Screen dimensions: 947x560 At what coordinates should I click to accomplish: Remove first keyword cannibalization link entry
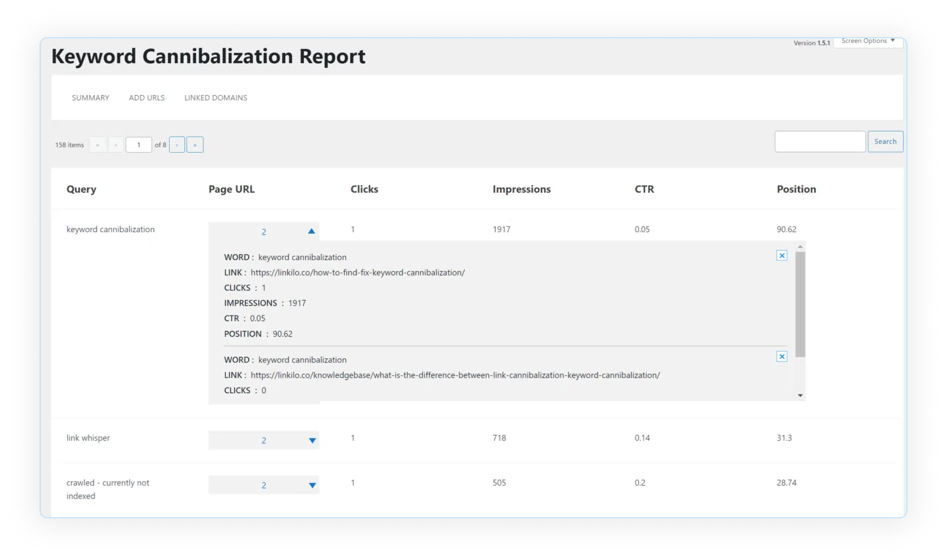pyautogui.click(x=782, y=256)
